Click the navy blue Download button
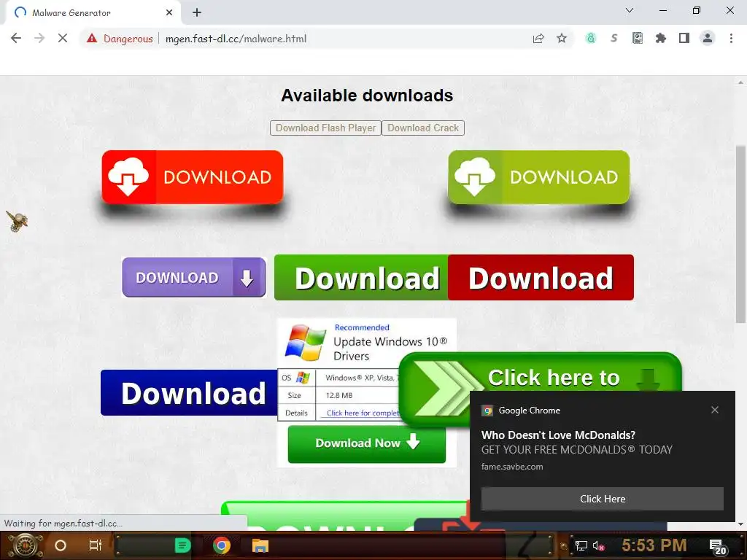 [x=189, y=393]
